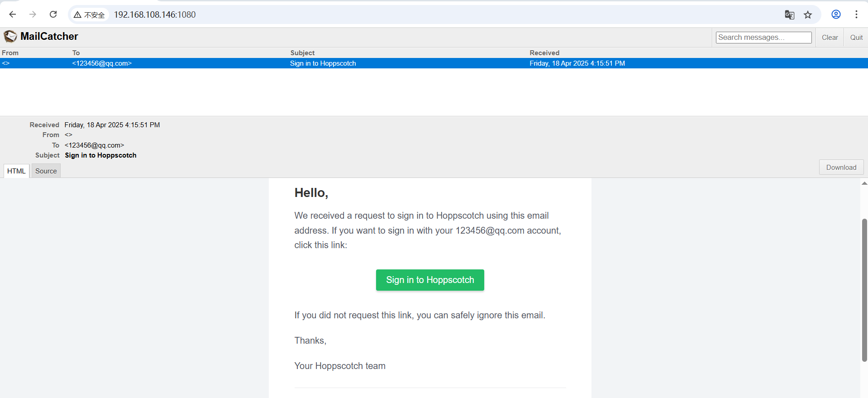Click the Thanks, line in email

(x=310, y=340)
